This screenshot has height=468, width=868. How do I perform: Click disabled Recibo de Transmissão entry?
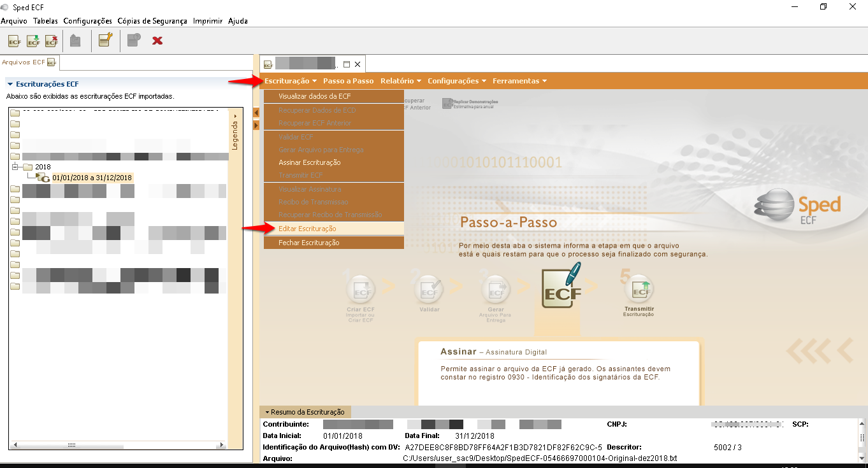[334, 202]
